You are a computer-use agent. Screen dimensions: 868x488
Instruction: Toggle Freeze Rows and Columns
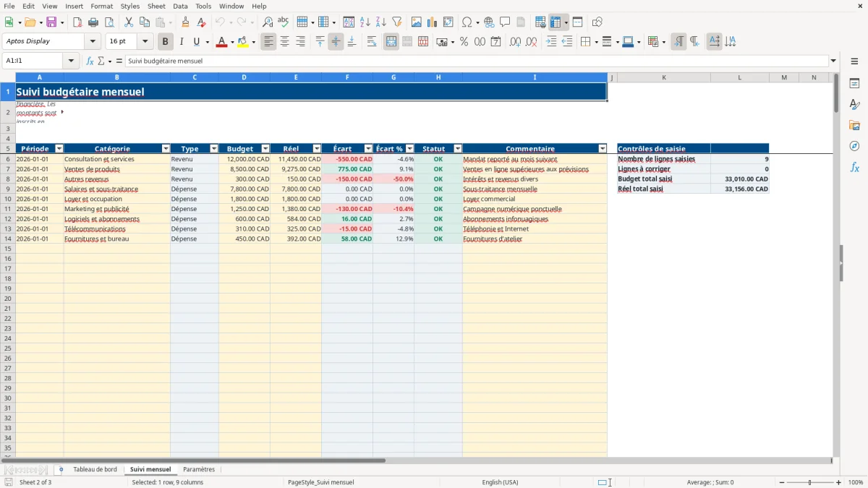pyautogui.click(x=556, y=22)
